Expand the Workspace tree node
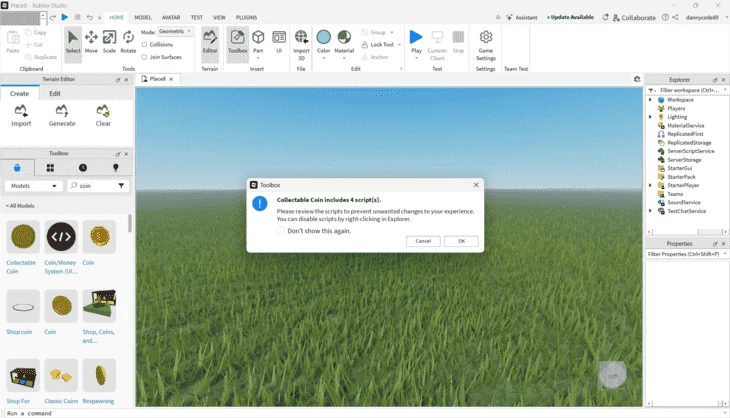 click(x=650, y=100)
